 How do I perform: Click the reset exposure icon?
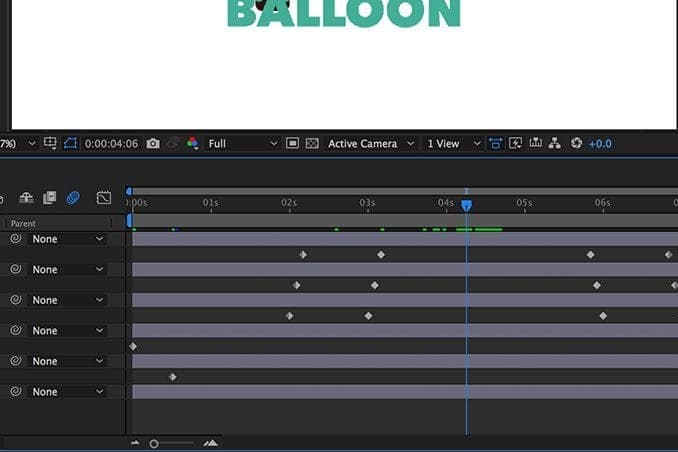(576, 144)
